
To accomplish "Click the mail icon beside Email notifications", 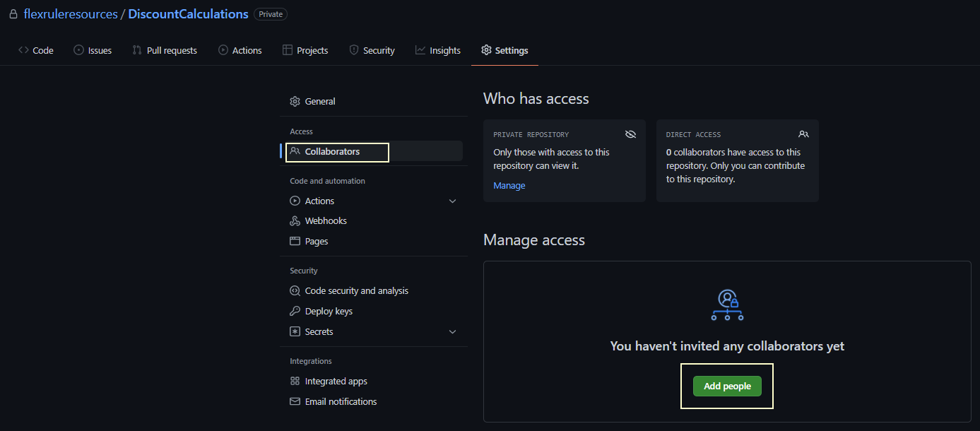I will point(295,402).
